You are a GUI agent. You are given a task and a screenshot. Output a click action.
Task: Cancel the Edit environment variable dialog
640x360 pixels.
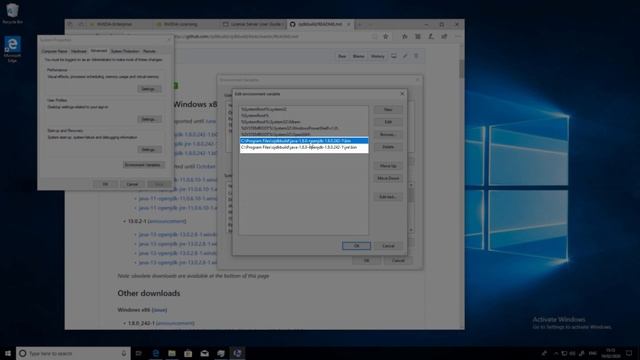pos(388,246)
